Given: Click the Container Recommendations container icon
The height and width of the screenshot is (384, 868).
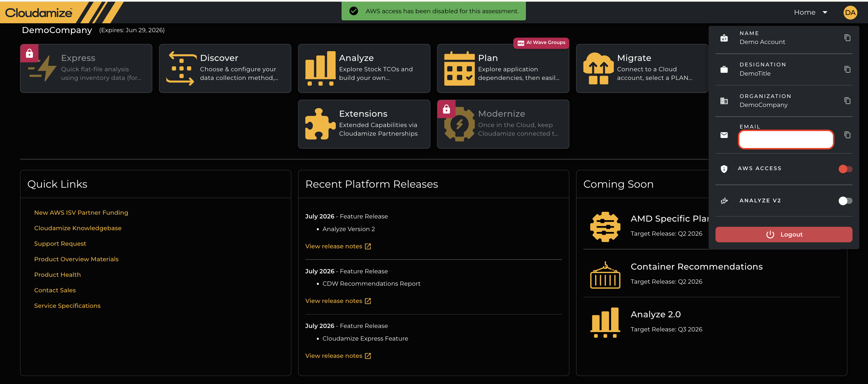Looking at the screenshot, I should [x=605, y=275].
